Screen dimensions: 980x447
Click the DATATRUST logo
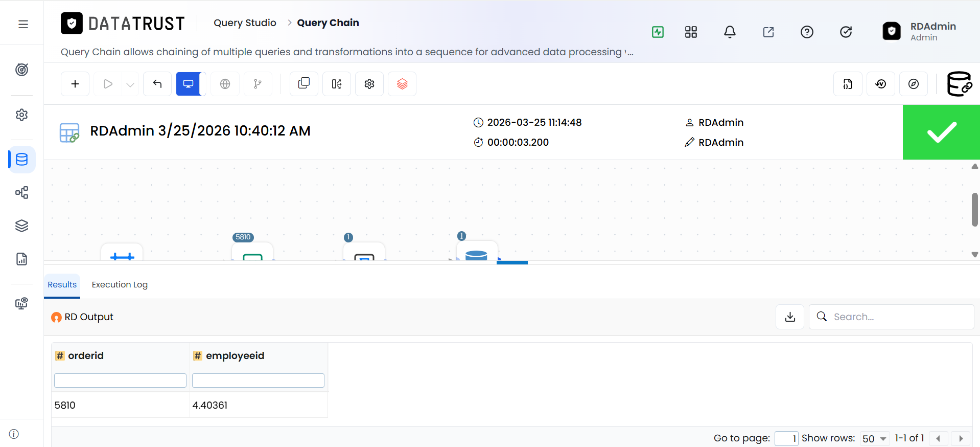[123, 24]
